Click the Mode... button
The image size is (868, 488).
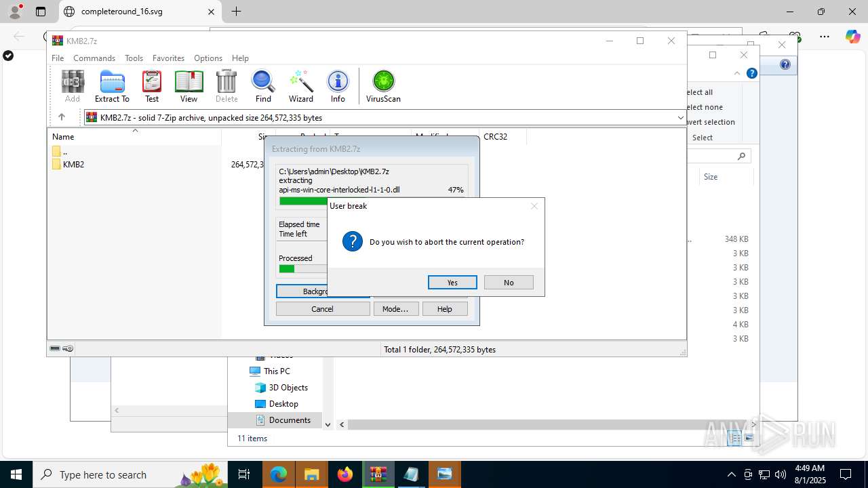point(395,309)
